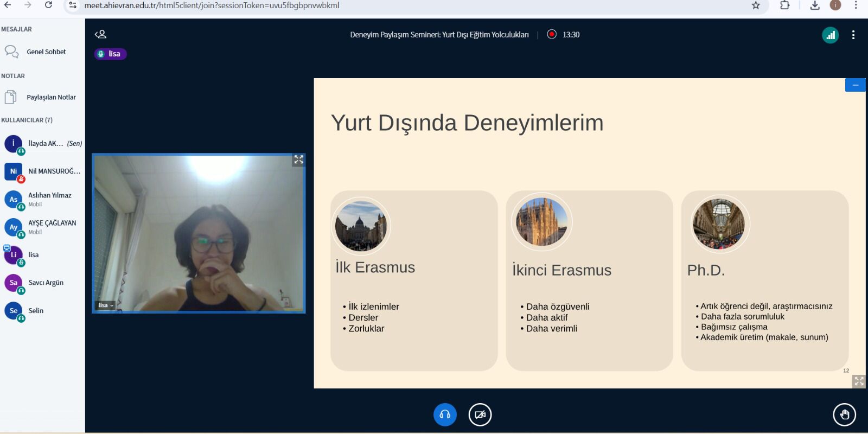Bookmark this page with star icon
The image size is (868, 434).
tap(756, 5)
